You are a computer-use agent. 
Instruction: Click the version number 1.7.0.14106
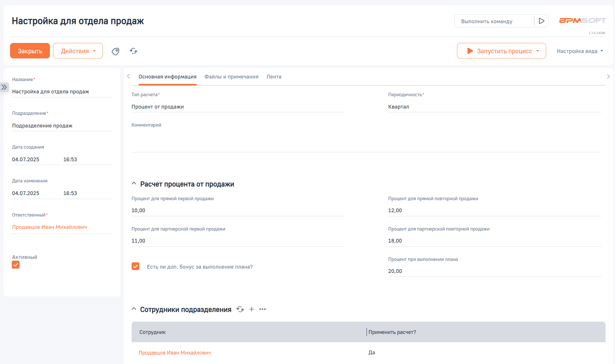(x=597, y=33)
